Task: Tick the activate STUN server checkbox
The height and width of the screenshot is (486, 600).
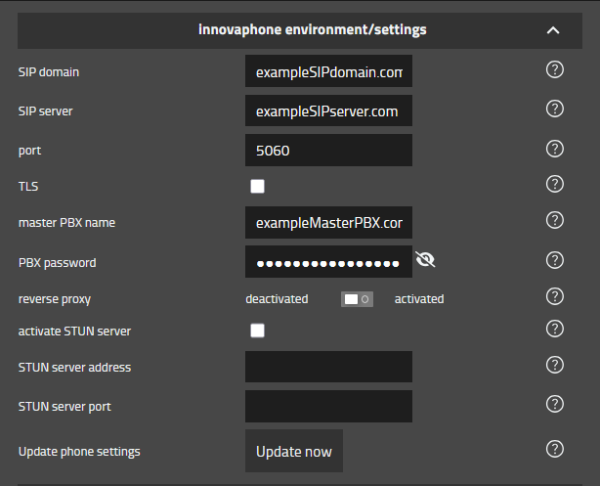Action: pos(257,331)
